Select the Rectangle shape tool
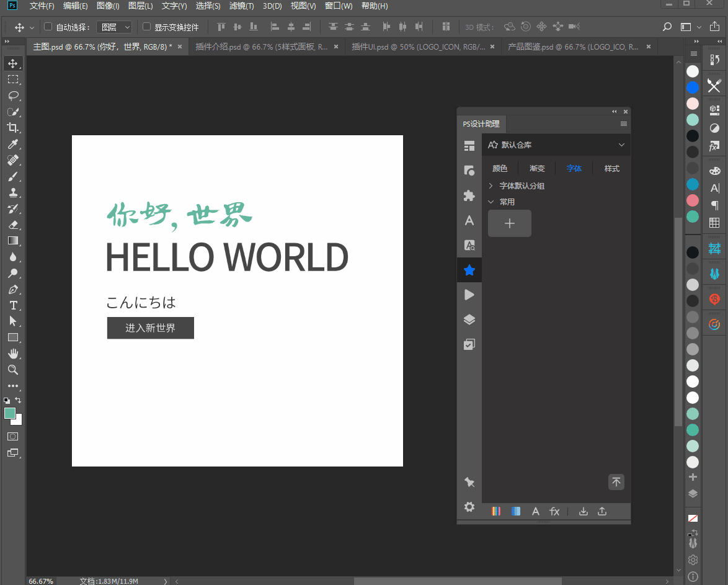 [13, 338]
